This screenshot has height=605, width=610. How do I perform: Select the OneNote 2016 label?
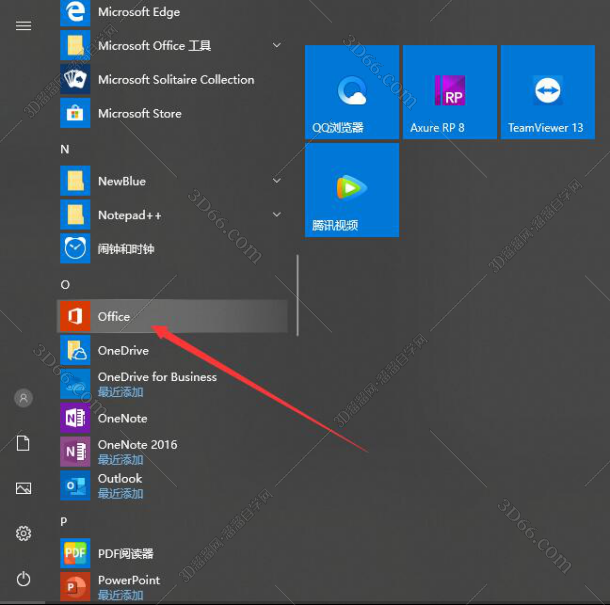point(137,445)
